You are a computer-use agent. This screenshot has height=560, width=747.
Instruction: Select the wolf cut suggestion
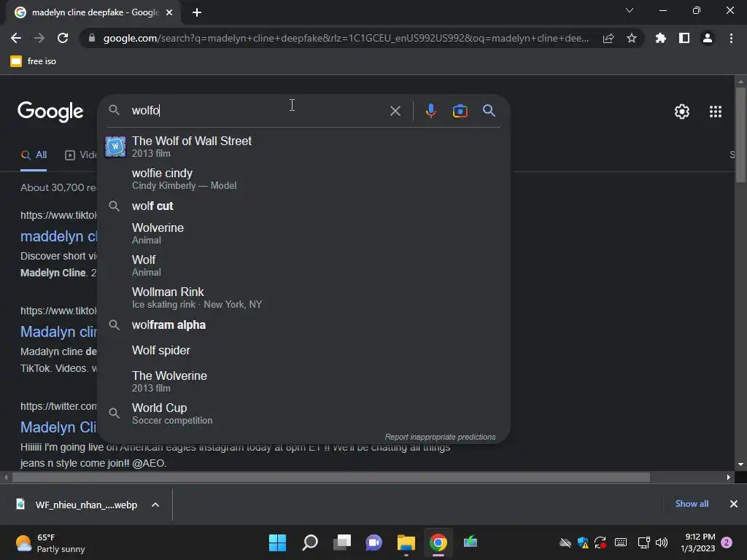(303, 206)
